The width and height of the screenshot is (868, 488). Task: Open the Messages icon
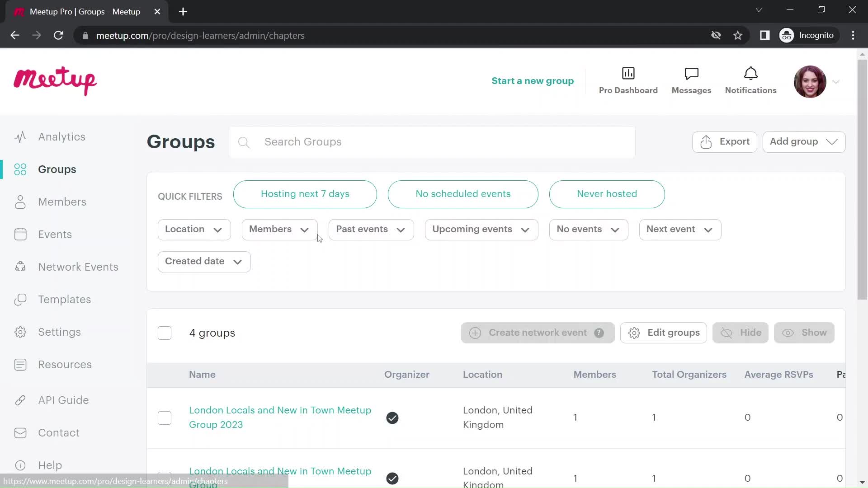click(691, 73)
